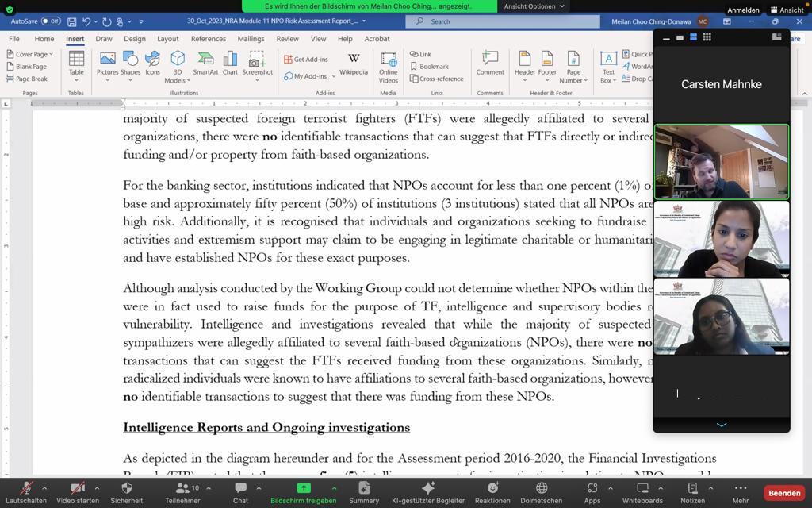The width and height of the screenshot is (812, 508).
Task: Insert Pictures from the ribbon
Action: pos(107,63)
